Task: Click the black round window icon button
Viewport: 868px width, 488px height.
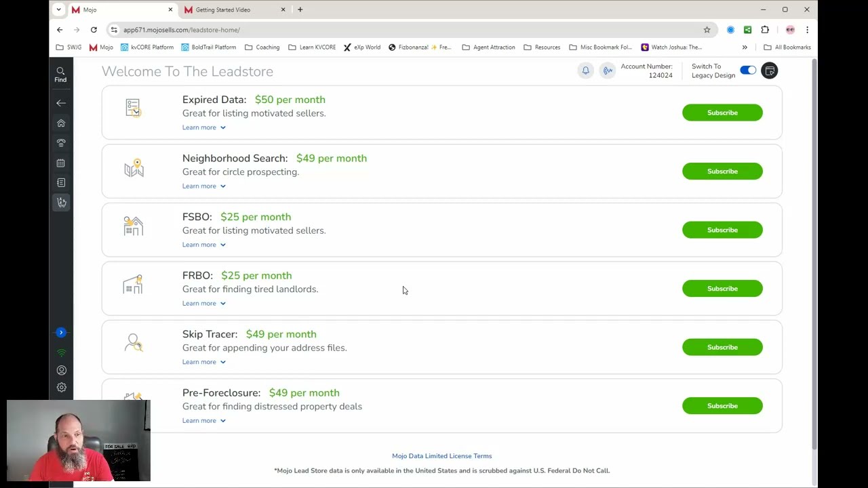Action: (x=770, y=70)
